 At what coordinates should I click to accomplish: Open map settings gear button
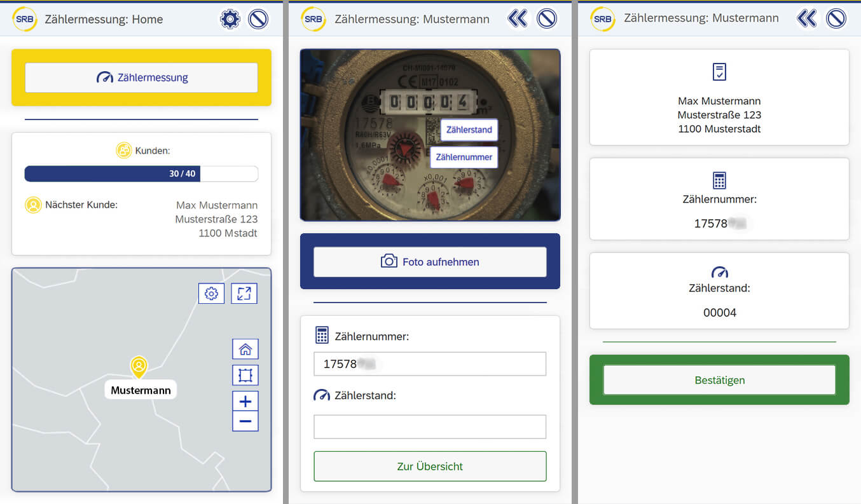(x=211, y=293)
